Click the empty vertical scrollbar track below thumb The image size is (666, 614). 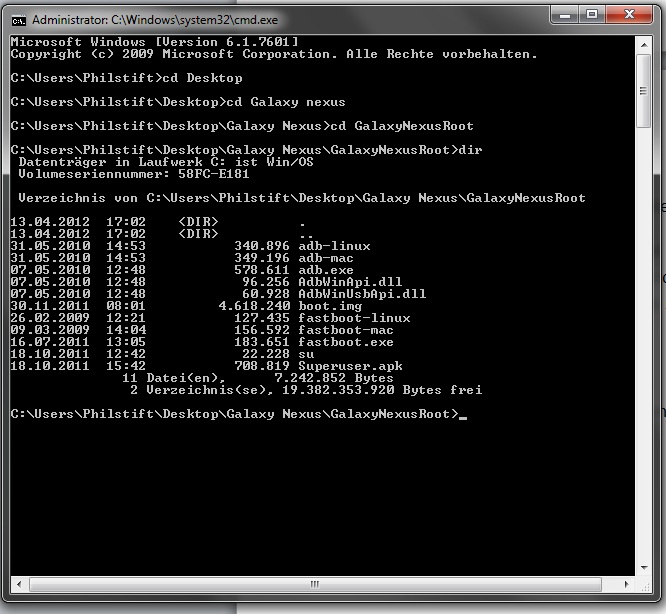[642, 350]
